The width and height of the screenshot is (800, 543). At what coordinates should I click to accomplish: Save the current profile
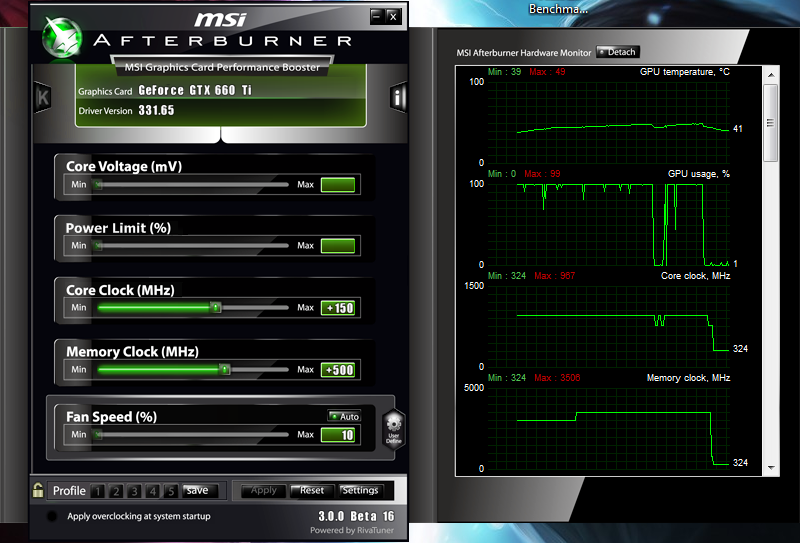point(199,490)
